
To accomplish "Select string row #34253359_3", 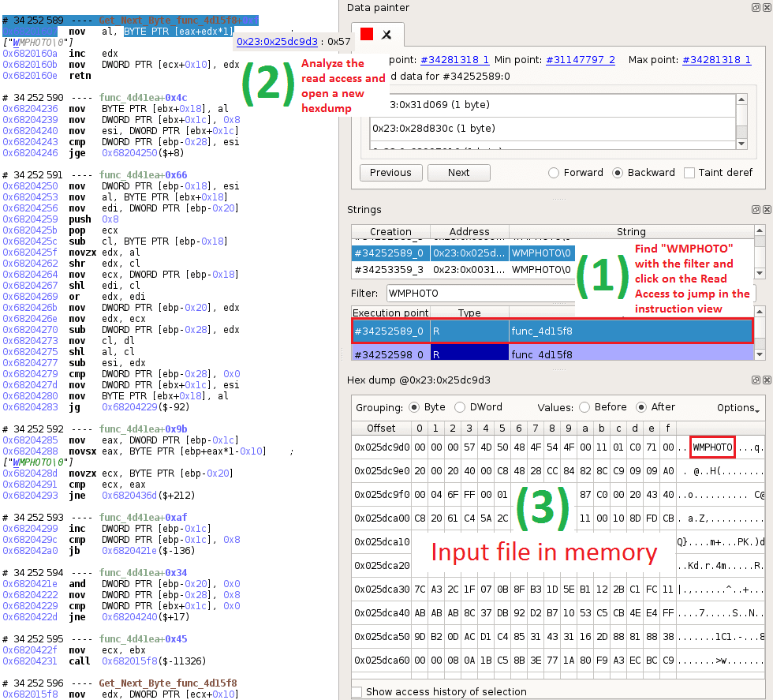I will coord(464,270).
